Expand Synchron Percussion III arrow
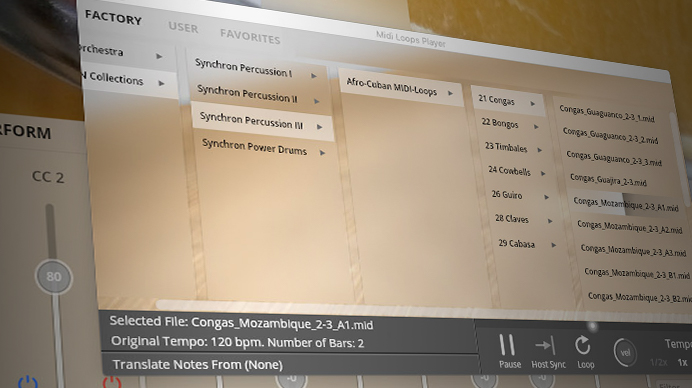This screenshot has width=692, height=388. coord(320,127)
